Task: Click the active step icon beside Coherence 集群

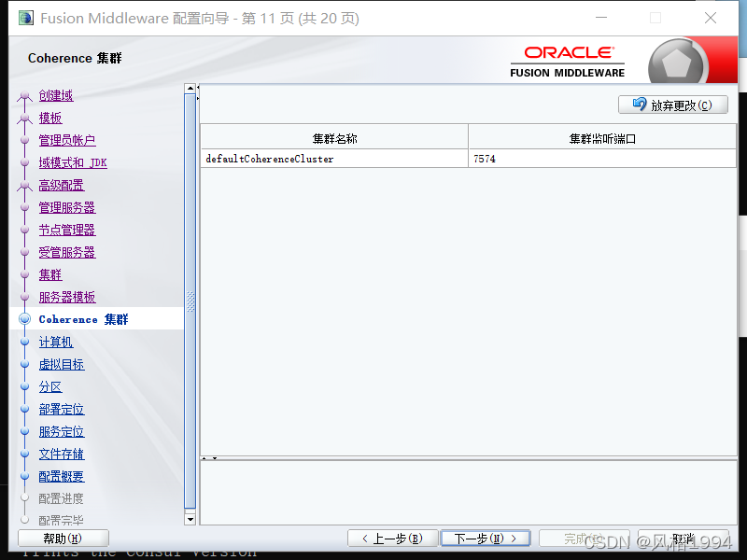Action: pyautogui.click(x=25, y=319)
